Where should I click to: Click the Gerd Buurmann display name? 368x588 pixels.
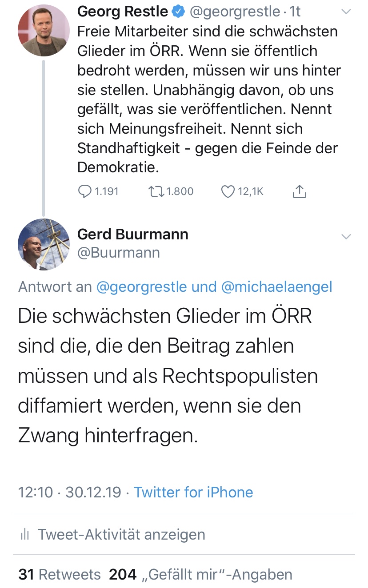(132, 234)
